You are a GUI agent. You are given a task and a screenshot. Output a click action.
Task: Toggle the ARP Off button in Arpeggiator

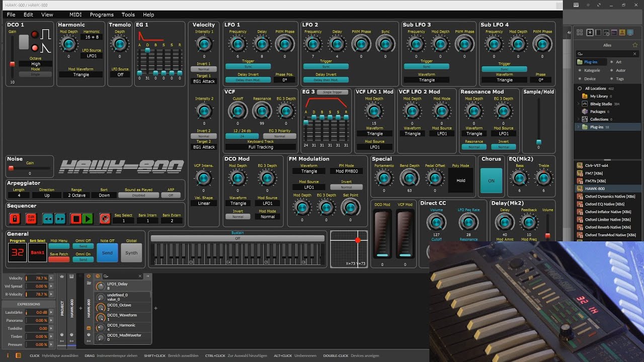coord(171,195)
